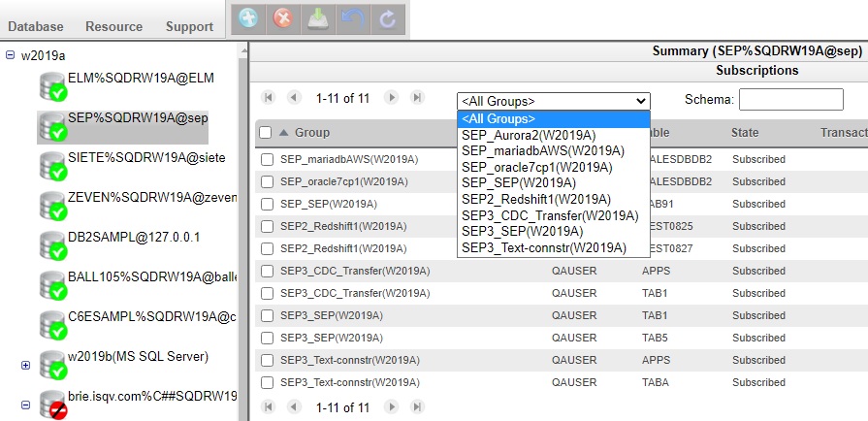Jump to last page, bottom pager
The image size is (868, 421).
coord(417,407)
